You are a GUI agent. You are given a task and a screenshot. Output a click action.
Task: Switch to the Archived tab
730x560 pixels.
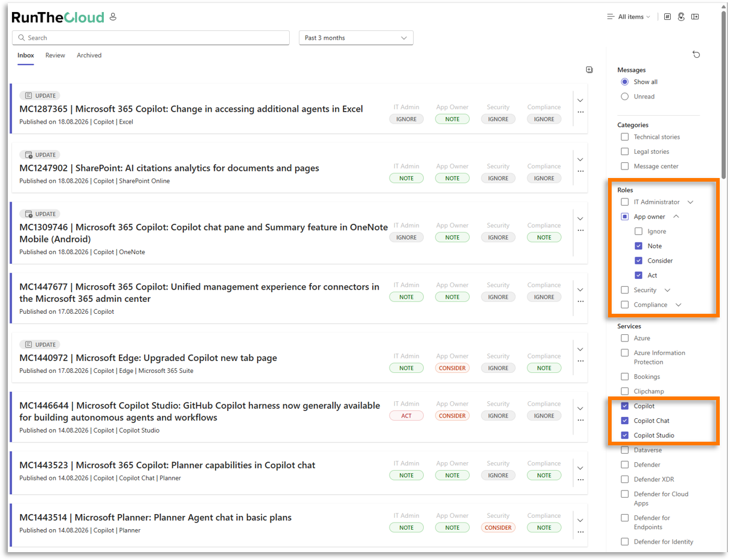(x=89, y=55)
